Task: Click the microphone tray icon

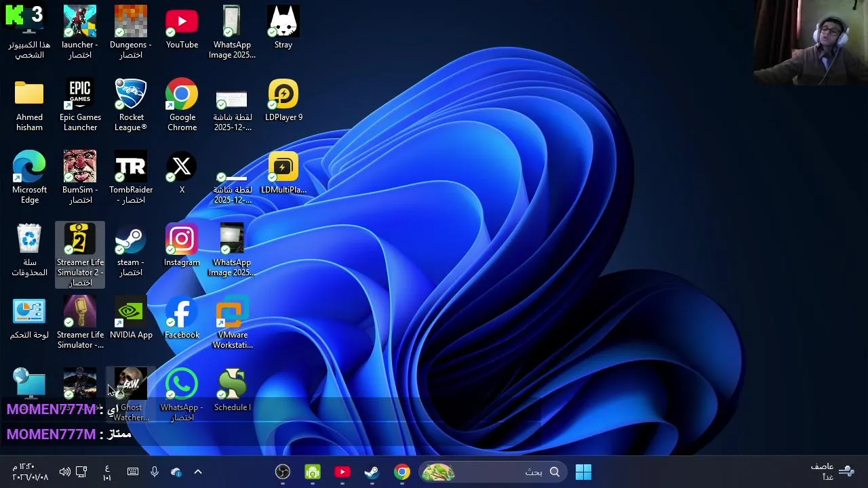Action: [155, 472]
